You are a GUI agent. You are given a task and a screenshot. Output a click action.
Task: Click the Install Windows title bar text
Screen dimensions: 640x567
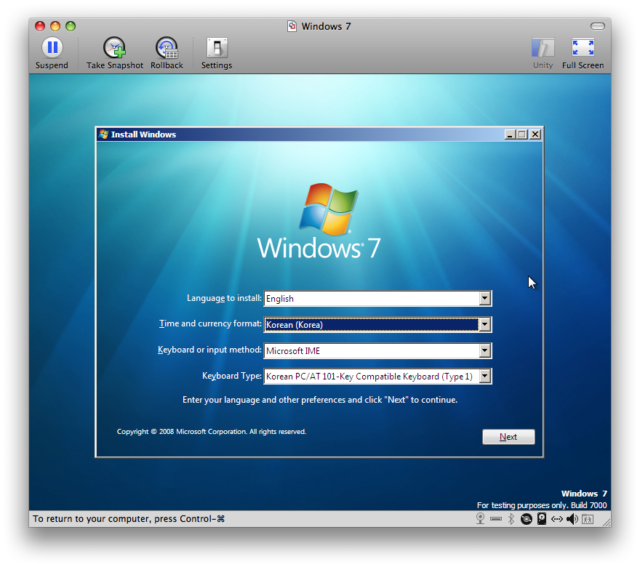coord(144,134)
